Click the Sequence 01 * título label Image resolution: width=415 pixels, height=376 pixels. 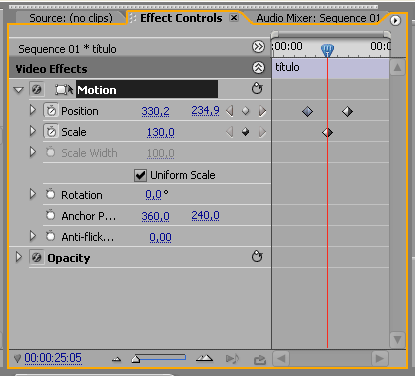pyautogui.click(x=67, y=49)
